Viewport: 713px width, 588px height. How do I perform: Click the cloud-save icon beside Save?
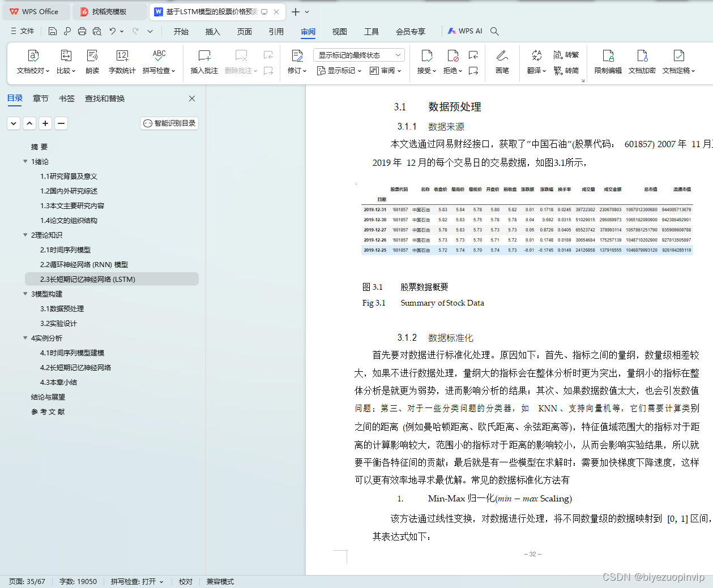[67, 31]
